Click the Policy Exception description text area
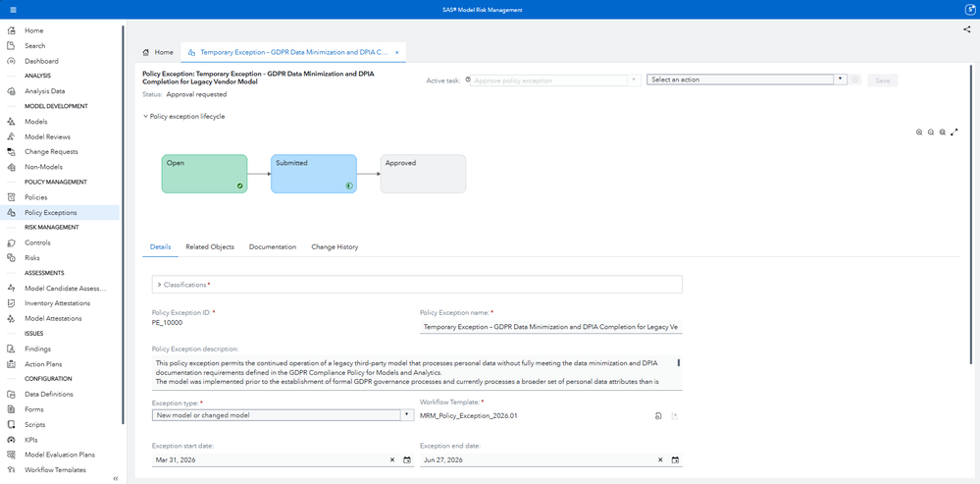Viewport: 980px width, 484px height. 417,373
